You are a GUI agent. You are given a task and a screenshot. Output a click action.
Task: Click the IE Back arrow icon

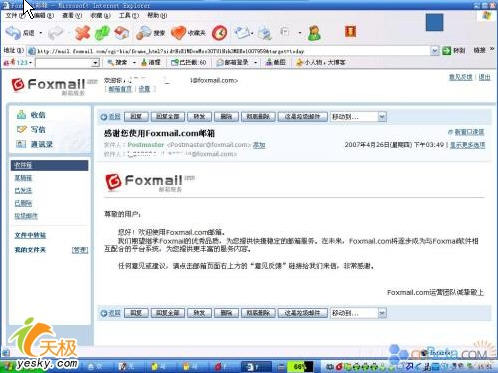pyautogui.click(x=13, y=33)
